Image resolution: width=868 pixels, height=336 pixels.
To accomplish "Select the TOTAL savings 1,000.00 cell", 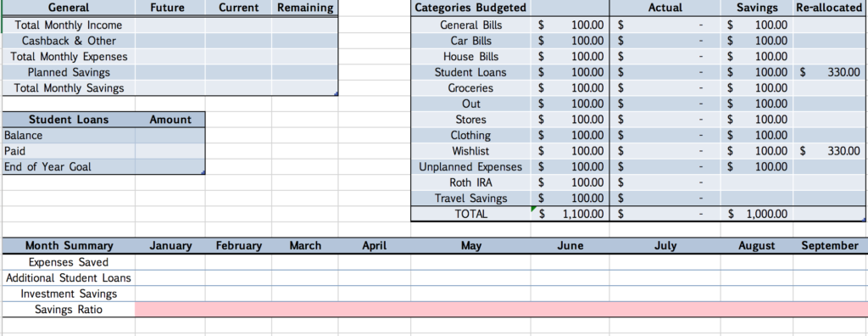I will pyautogui.click(x=757, y=214).
